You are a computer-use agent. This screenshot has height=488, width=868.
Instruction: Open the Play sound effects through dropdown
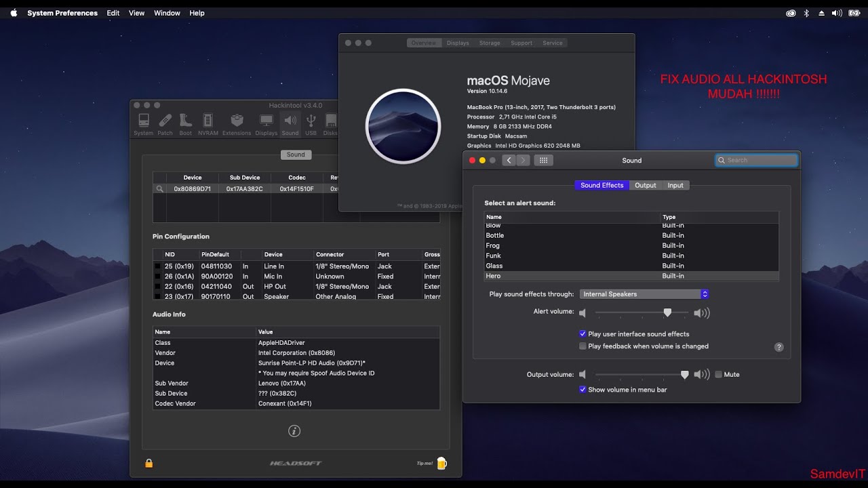644,294
